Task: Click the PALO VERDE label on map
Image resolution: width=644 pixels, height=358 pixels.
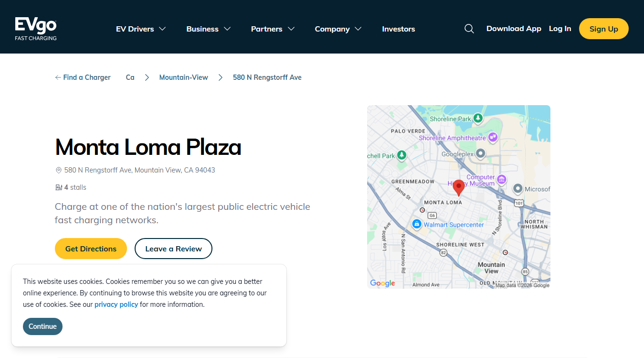Action: 408,131
